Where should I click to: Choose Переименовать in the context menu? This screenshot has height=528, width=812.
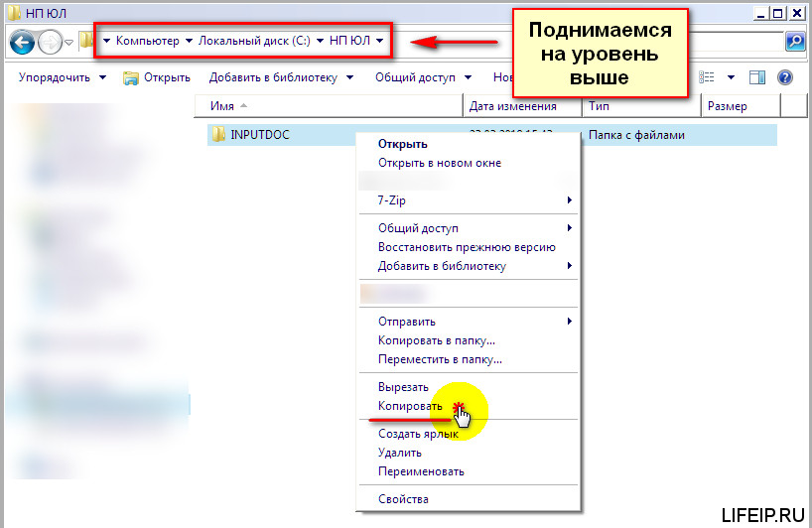(x=468, y=471)
